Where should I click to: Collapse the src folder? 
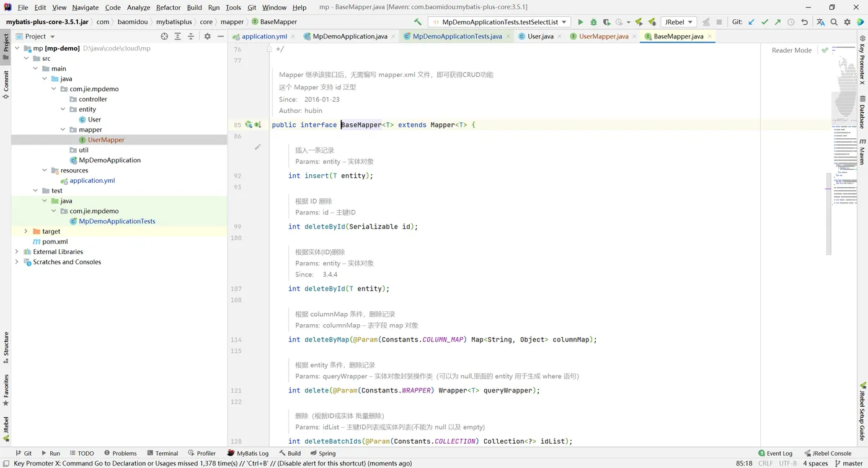click(26, 58)
